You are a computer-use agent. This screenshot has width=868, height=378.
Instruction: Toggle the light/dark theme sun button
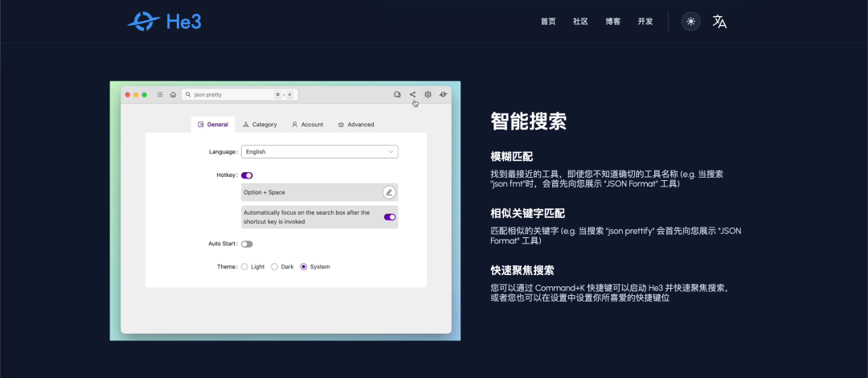point(690,22)
